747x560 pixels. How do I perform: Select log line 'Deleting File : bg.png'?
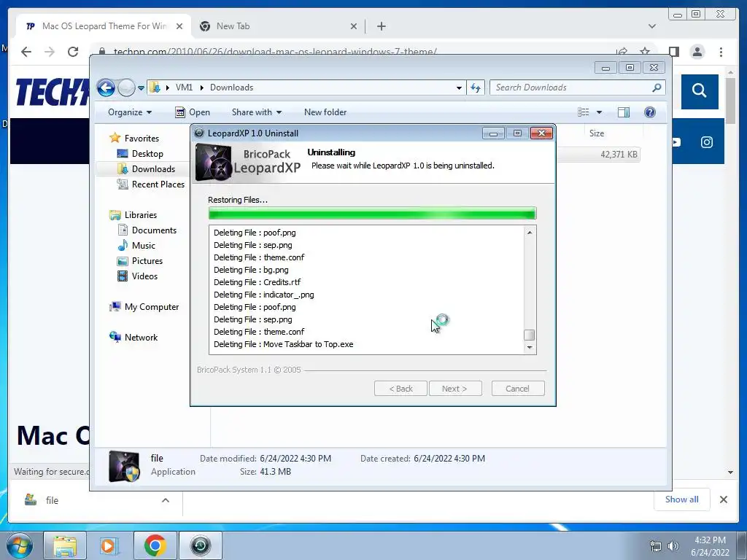pos(251,270)
